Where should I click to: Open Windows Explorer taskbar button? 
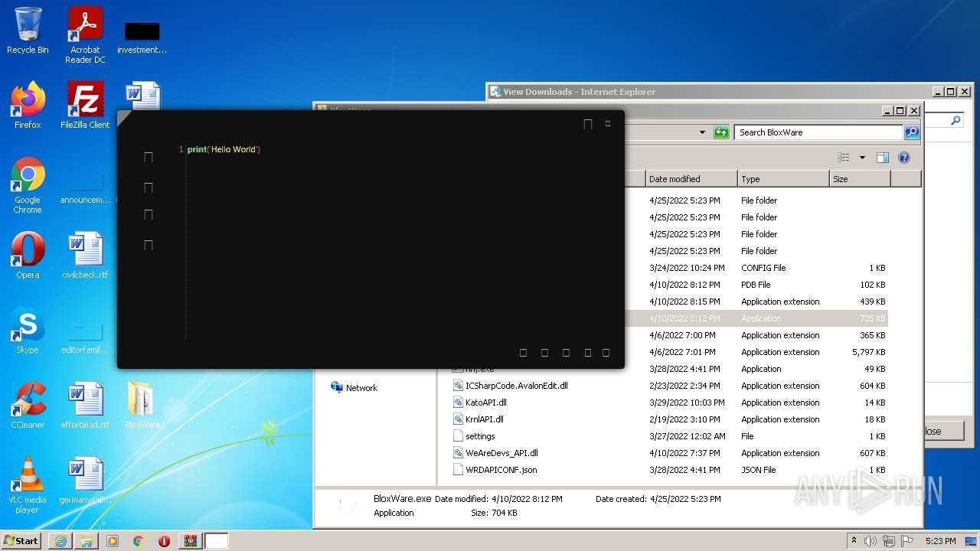click(x=87, y=541)
